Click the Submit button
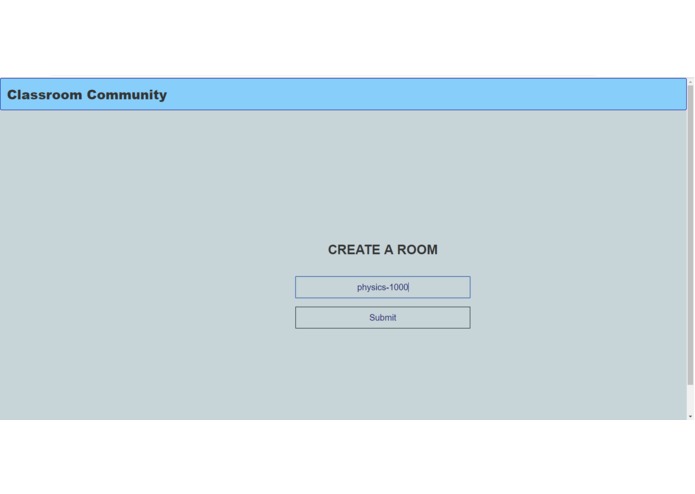Image resolution: width=695 pixels, height=494 pixels. pos(383,318)
